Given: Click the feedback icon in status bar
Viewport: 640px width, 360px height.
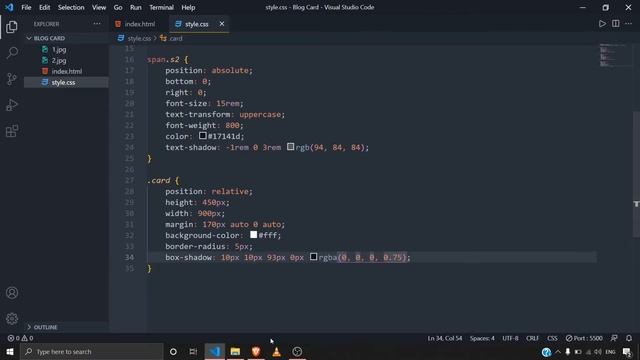Looking at the screenshot, I should coord(614,338).
